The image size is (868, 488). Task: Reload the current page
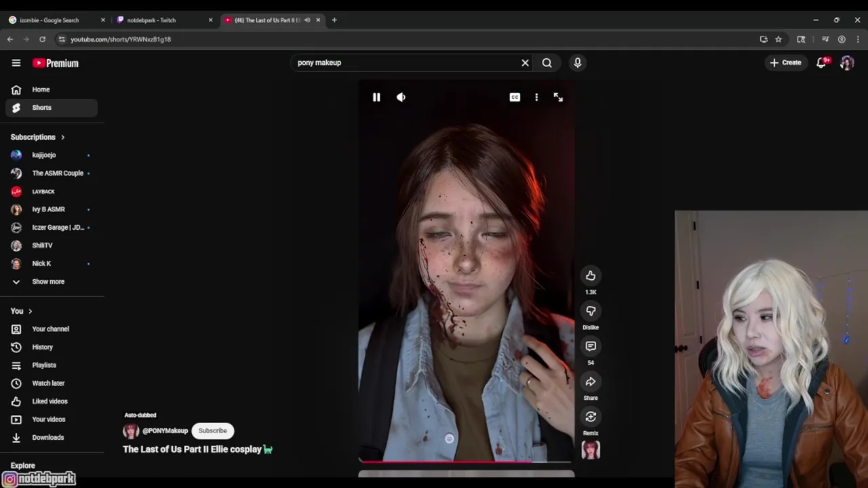(43, 39)
